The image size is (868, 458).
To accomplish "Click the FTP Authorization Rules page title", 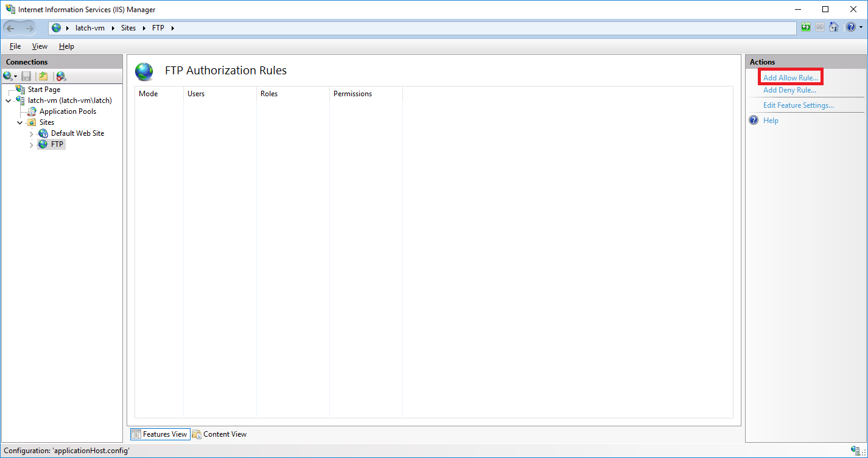I will point(226,71).
